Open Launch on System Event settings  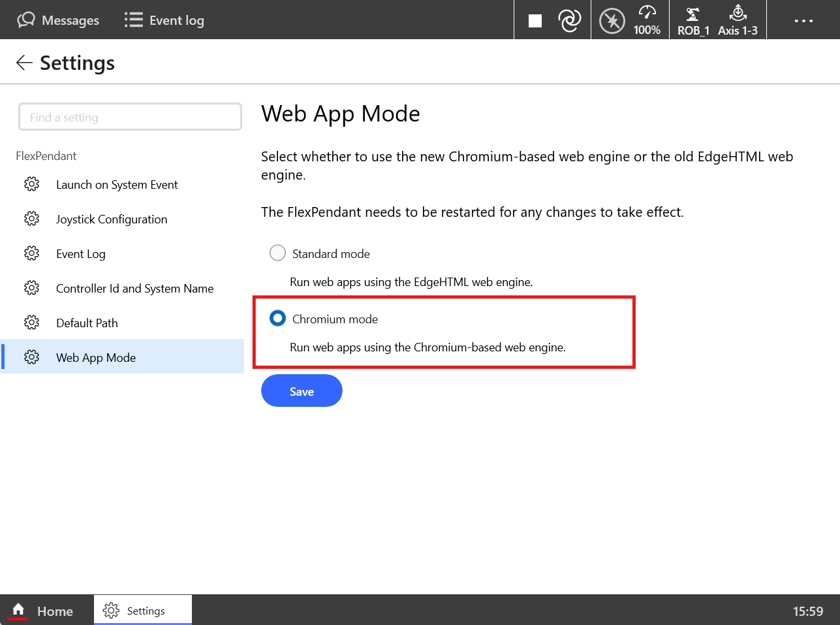click(123, 185)
